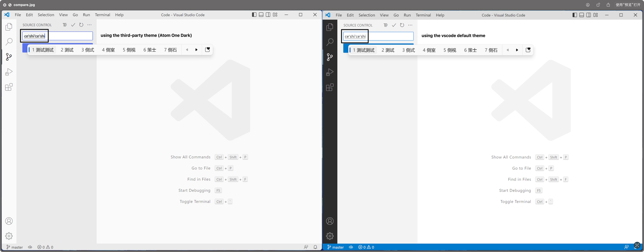Screen dimensions: 644x252
Task: Open the Search view in the activity bar
Action: 9,42
